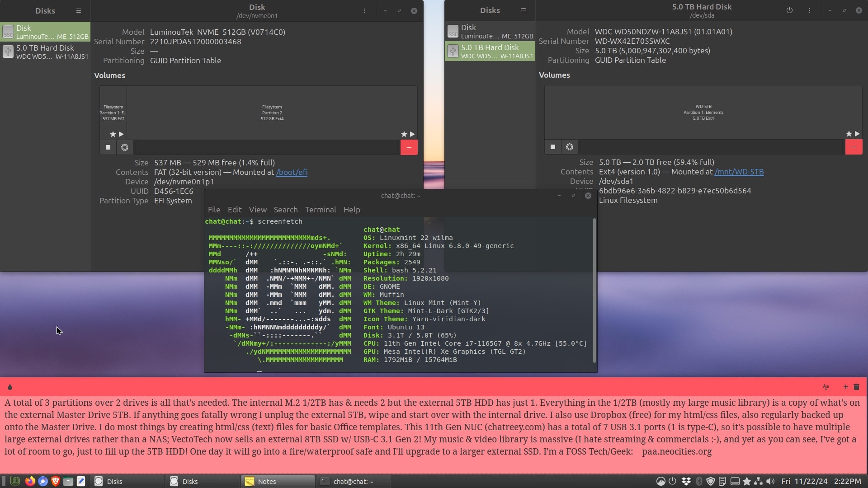Add a new note with plus icon
This screenshot has width=868, height=488.
tap(845, 387)
